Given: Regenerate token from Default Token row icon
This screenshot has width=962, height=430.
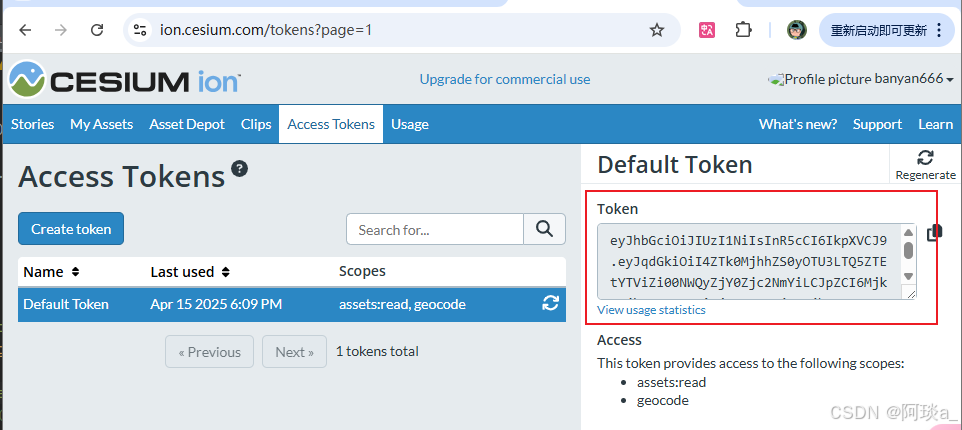Looking at the screenshot, I should click(550, 303).
